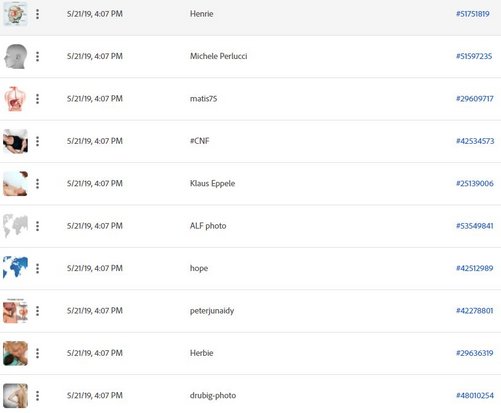
Task: Click the gray world map thumbnail
Action: pyautogui.click(x=15, y=226)
